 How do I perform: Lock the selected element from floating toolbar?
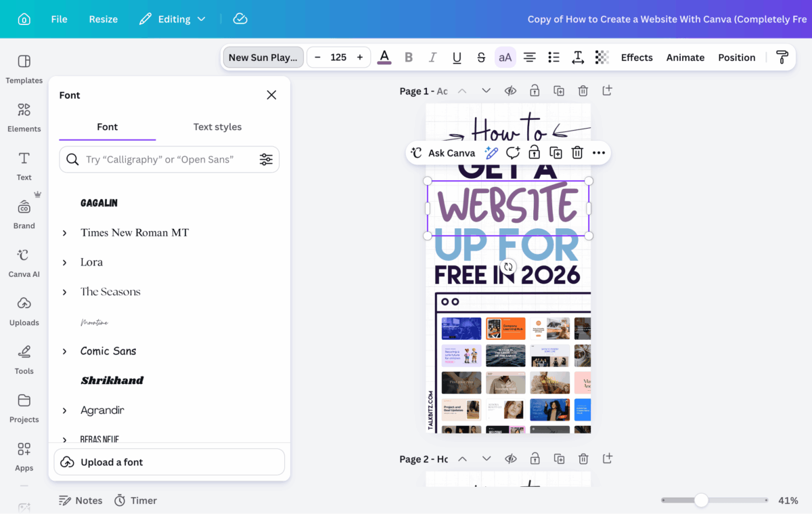[534, 153]
